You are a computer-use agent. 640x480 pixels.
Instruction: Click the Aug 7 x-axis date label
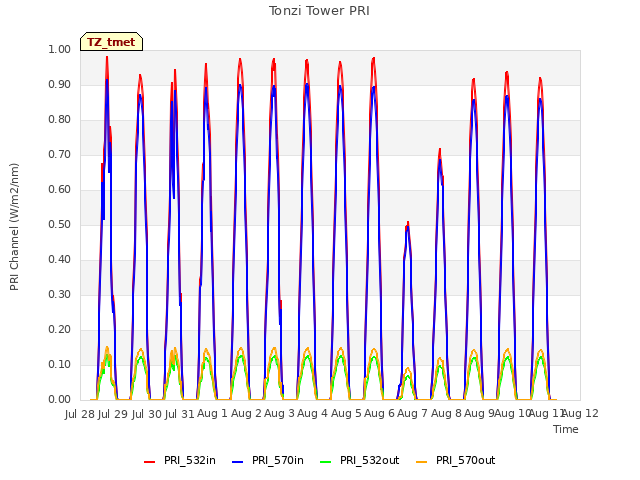click(x=412, y=414)
